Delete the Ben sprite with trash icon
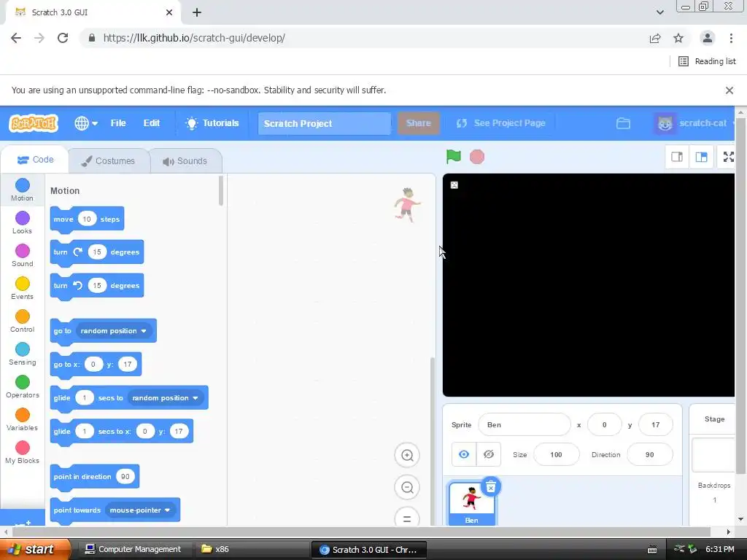This screenshot has height=560, width=747. click(x=491, y=486)
